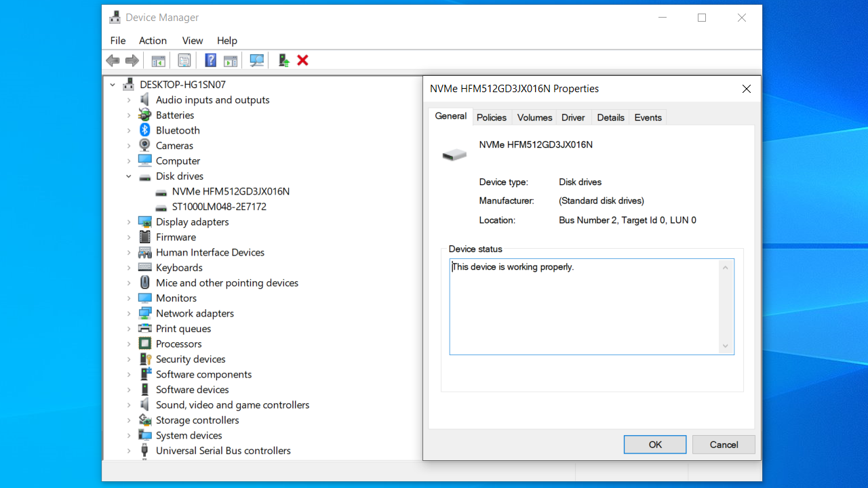This screenshot has height=488, width=868.
Task: Open the Help menu
Action: click(x=227, y=41)
